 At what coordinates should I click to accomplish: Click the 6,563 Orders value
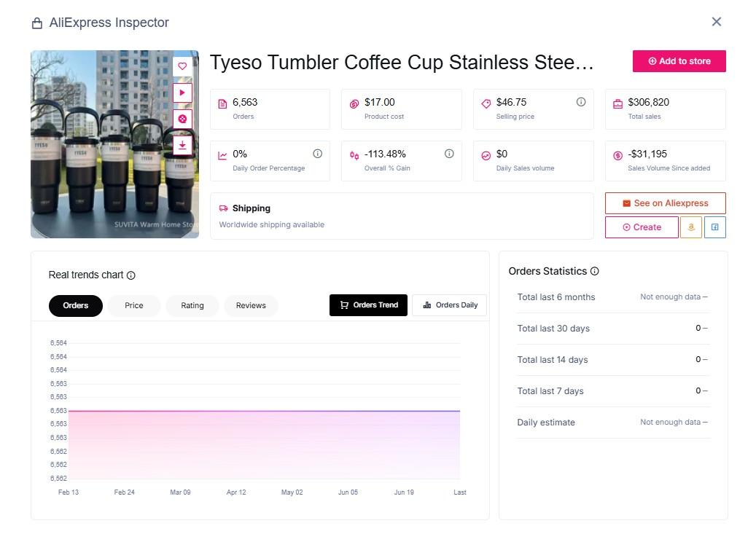245,102
